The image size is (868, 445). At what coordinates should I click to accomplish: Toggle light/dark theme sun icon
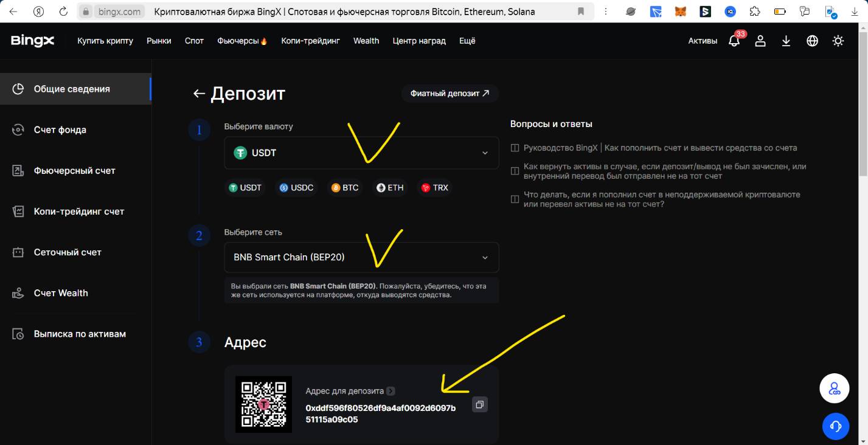(838, 41)
